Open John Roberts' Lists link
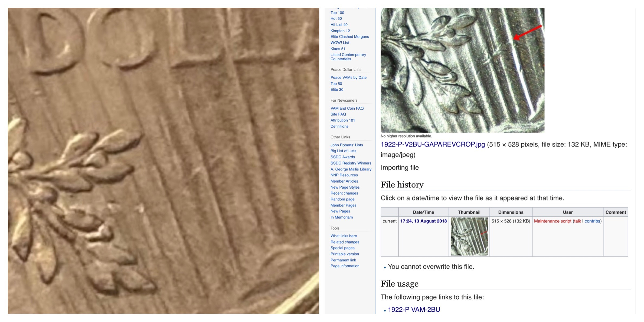This screenshot has width=644, height=322. pyautogui.click(x=346, y=145)
